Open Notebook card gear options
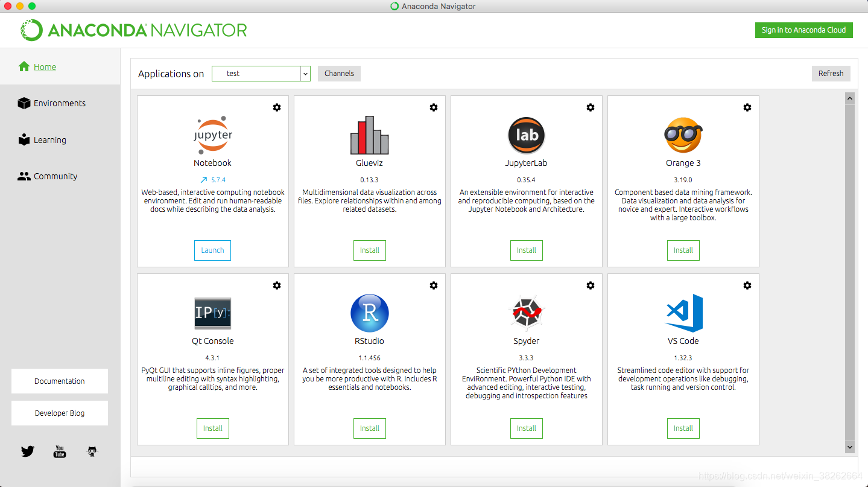Viewport: 868px width, 487px height. 277,107
